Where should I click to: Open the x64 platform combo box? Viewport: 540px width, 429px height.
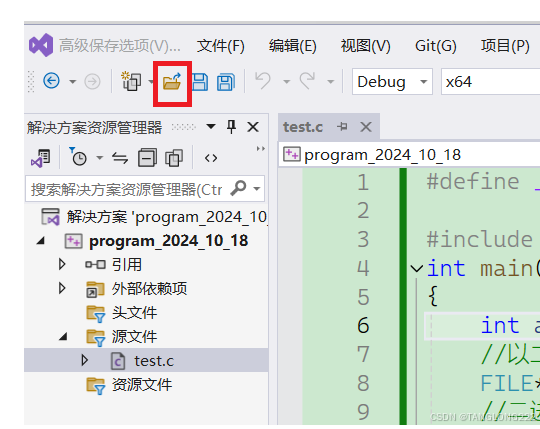coord(490,82)
